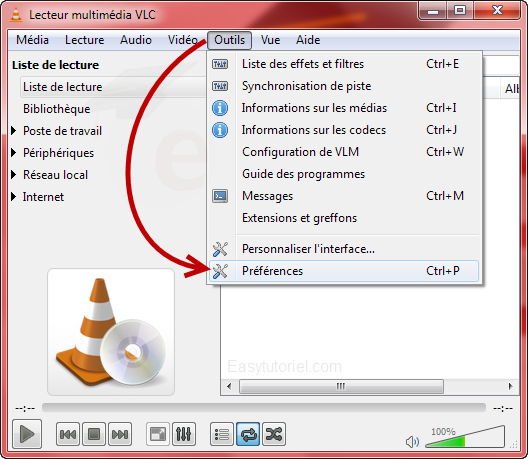Select Personnaliser l'interface

click(x=344, y=249)
